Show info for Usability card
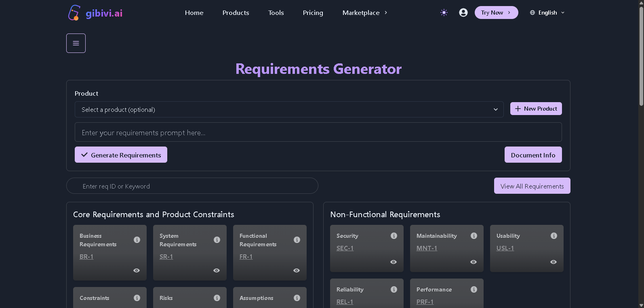The width and height of the screenshot is (644, 308). [554, 236]
